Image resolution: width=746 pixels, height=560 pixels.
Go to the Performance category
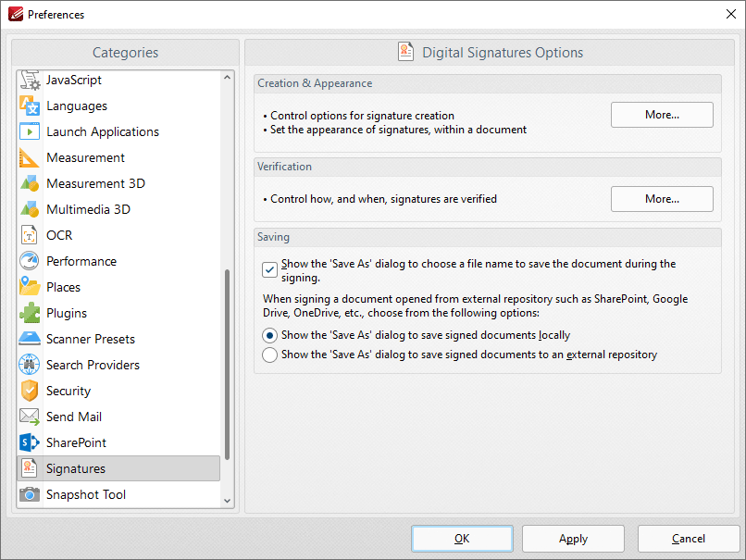[x=118, y=261]
